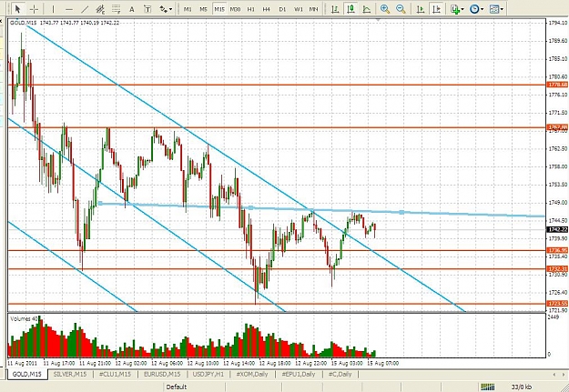569x392 pixels.
Task: Click the Default profile in status bar
Action: [x=177, y=387]
